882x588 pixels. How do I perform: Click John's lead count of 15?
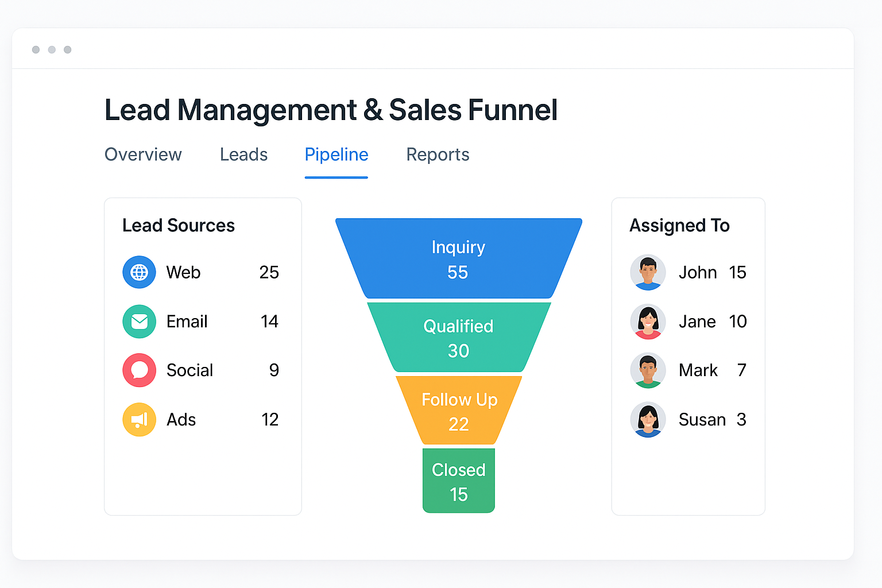click(x=738, y=272)
